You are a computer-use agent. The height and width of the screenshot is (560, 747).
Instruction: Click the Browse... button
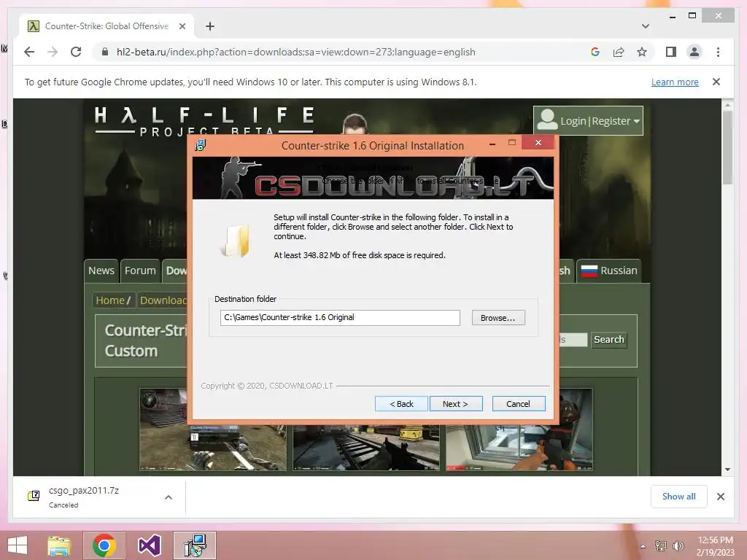[498, 318]
